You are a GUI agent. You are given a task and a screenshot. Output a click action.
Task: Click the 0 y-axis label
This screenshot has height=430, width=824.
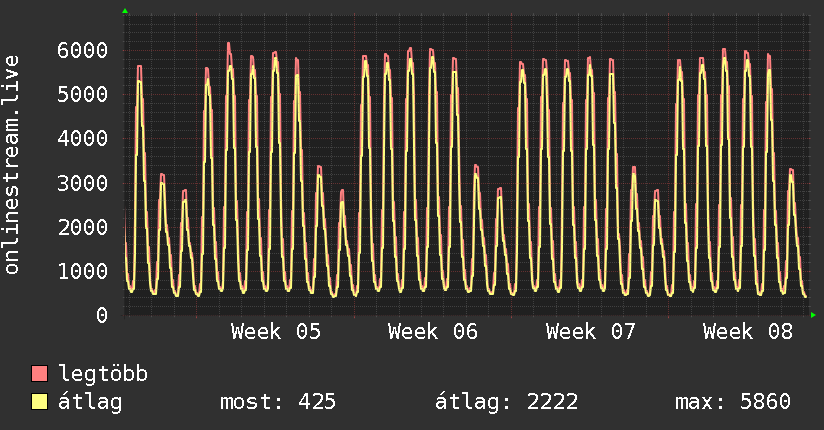coord(102,315)
